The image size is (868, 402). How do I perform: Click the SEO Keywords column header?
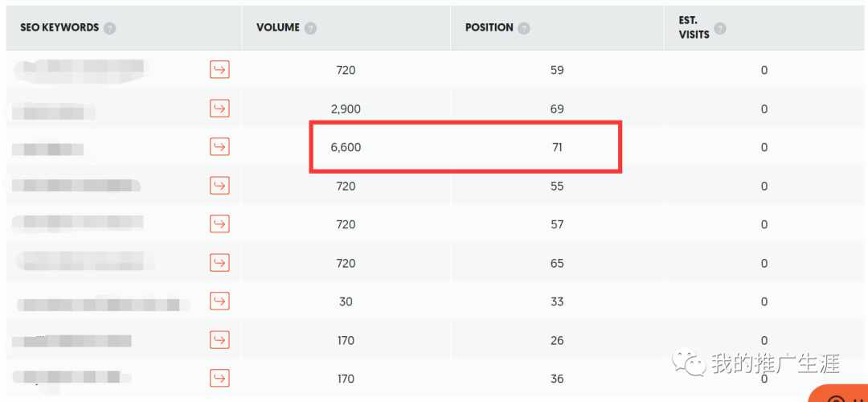[59, 27]
